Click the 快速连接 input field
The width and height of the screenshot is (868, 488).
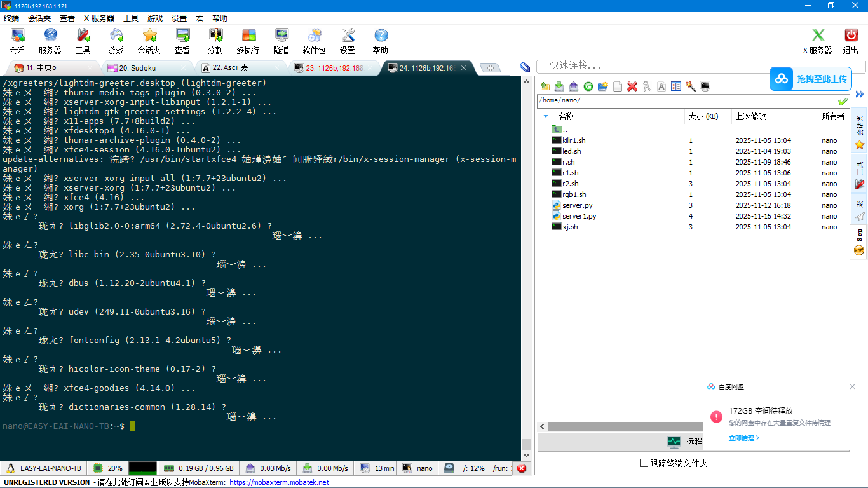(701, 66)
